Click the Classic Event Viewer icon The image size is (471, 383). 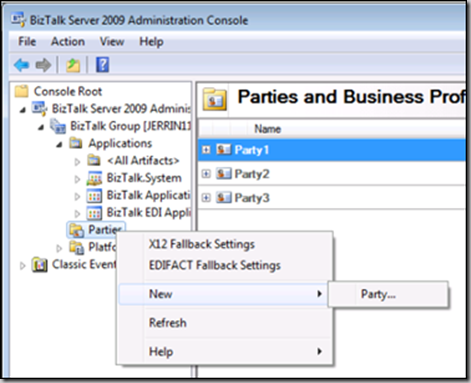[x=39, y=265]
